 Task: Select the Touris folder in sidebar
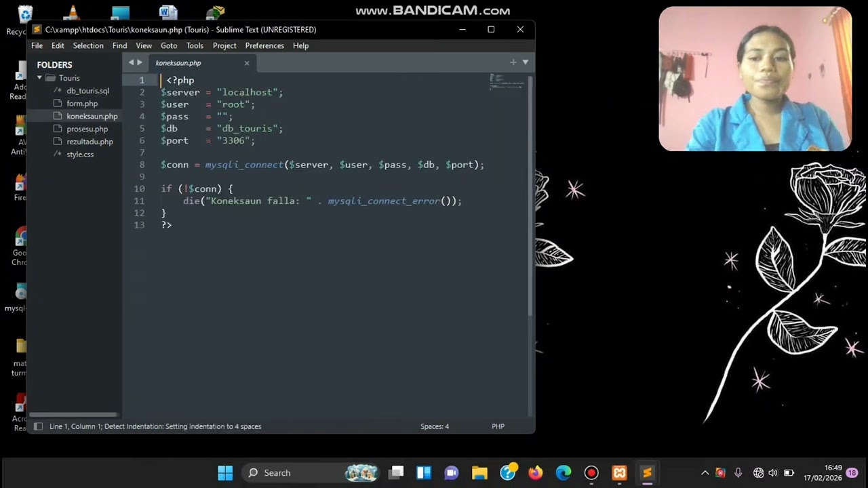69,78
